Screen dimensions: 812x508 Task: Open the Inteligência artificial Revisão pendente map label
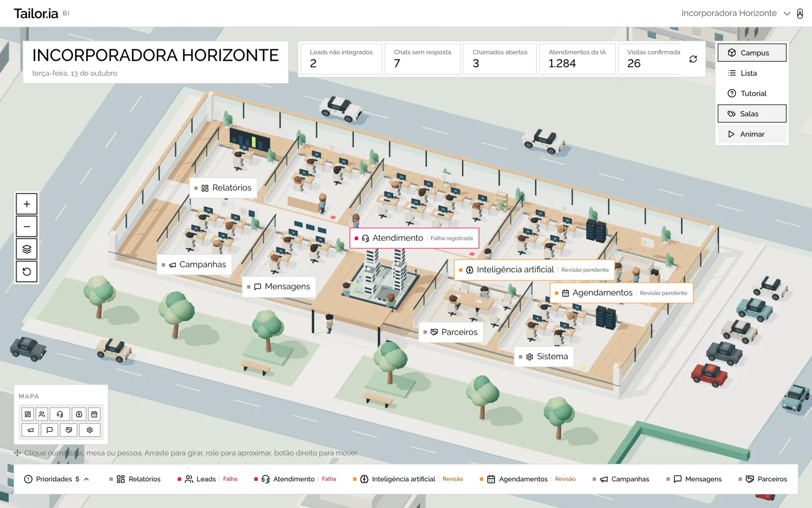(x=534, y=270)
